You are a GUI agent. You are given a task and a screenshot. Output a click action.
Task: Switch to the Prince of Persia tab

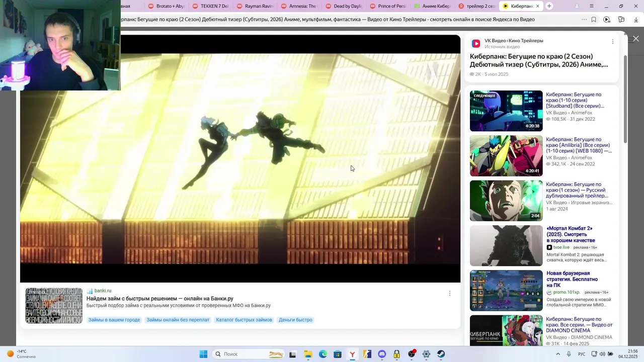(387, 6)
